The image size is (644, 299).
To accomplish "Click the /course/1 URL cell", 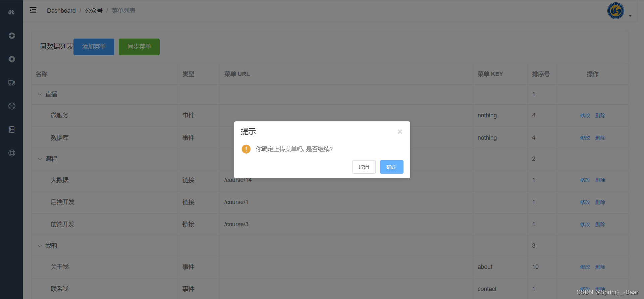I will 346,202.
